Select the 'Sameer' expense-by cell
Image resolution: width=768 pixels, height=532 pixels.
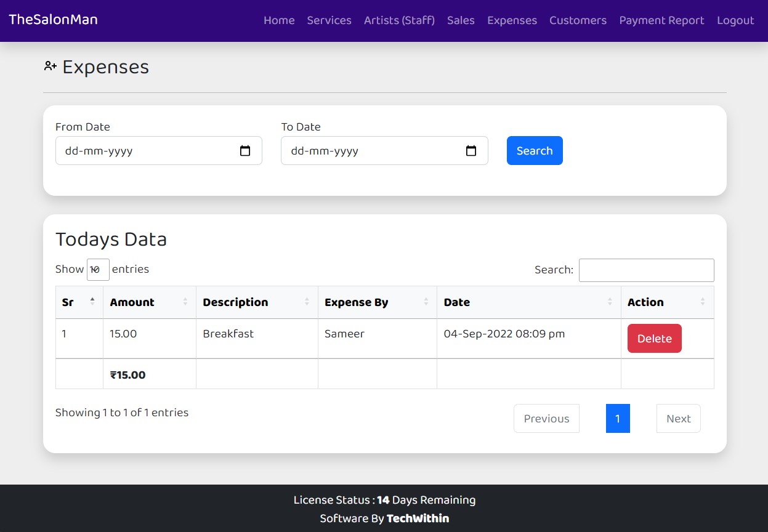[x=378, y=339]
